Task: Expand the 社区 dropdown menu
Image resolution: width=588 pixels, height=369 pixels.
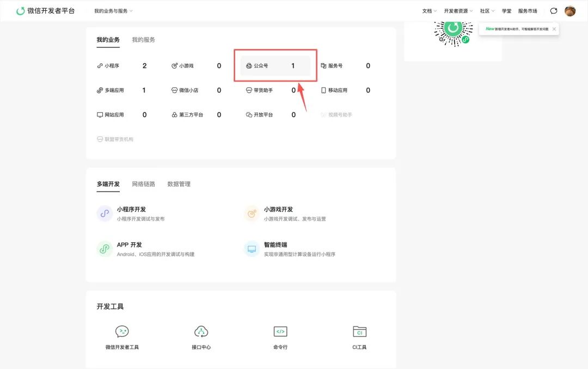Action: coord(487,11)
